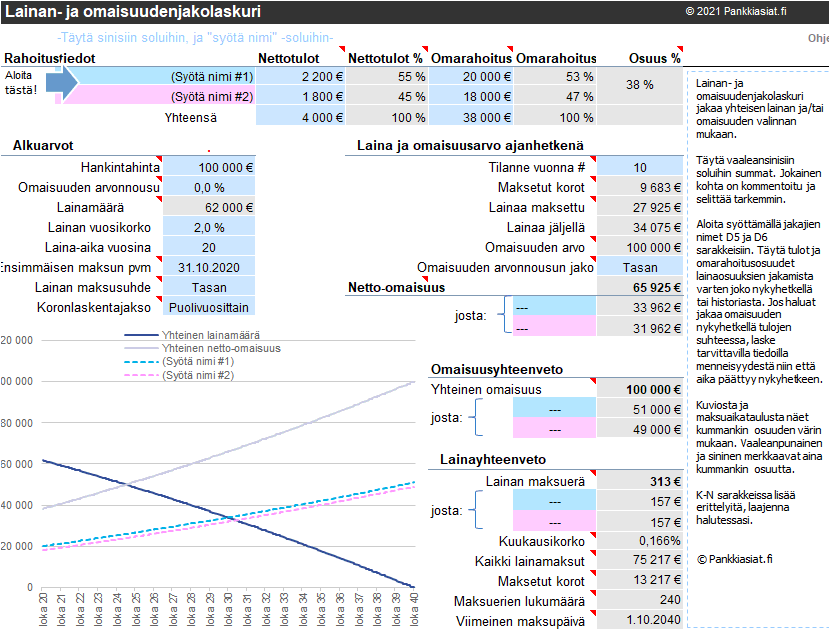Select the Omaisuuden arvonnousu percentage cell
830x641 pixels.
click(209, 187)
